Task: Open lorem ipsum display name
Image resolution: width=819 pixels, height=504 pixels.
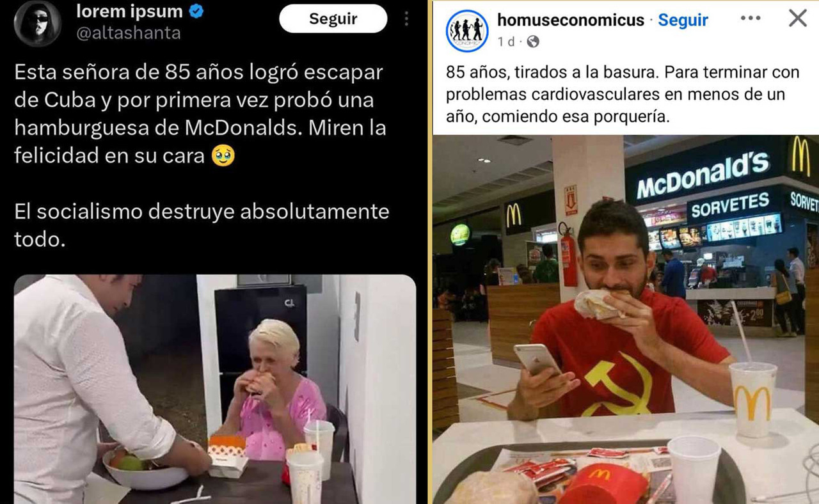Action: pos(129,11)
